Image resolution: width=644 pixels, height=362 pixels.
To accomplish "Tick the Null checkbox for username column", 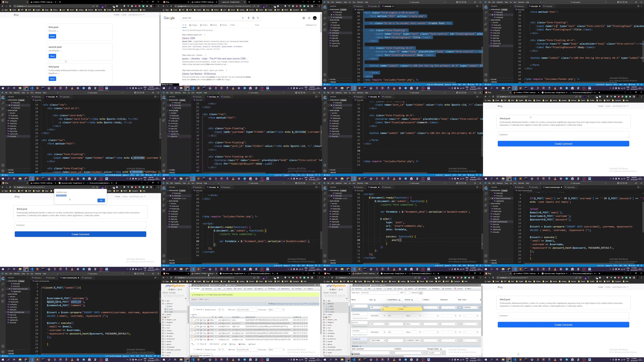I will tap(460, 316).
